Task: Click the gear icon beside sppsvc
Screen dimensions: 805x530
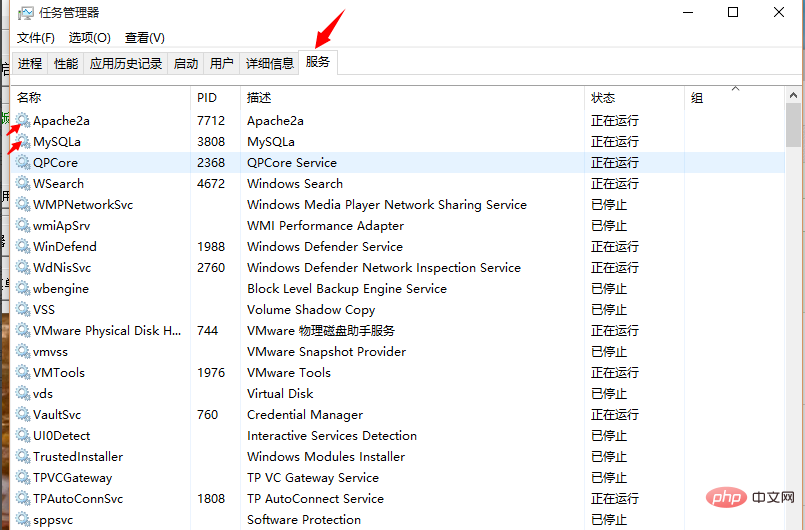Action: 23,520
